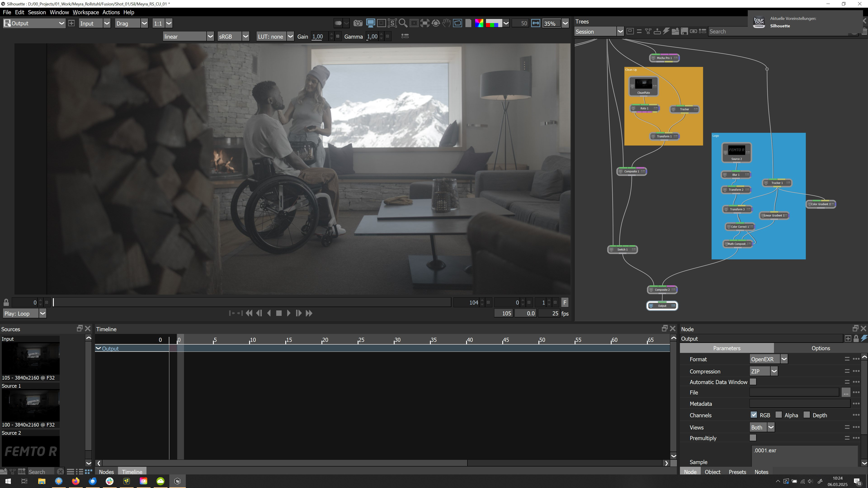Click the rainbow color wheel swatch
The width and height of the screenshot is (868, 488).
(479, 23)
